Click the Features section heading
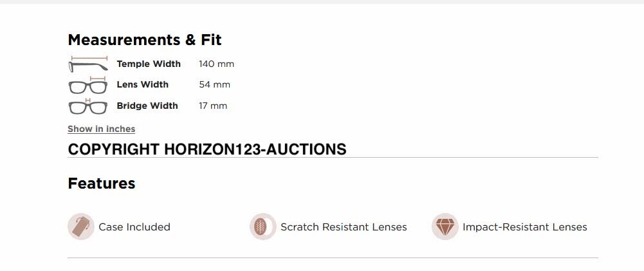This screenshot has width=644, height=271. (101, 183)
